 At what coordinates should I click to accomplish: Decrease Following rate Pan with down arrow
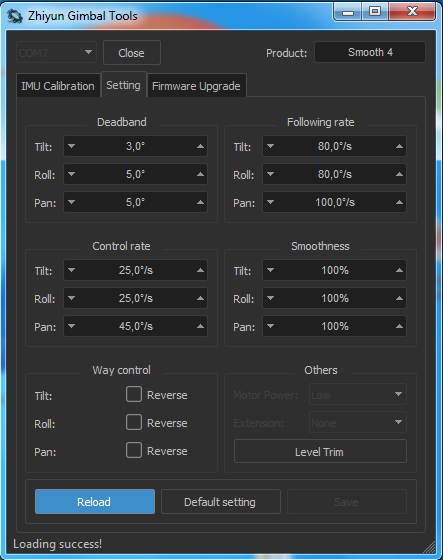pos(270,202)
